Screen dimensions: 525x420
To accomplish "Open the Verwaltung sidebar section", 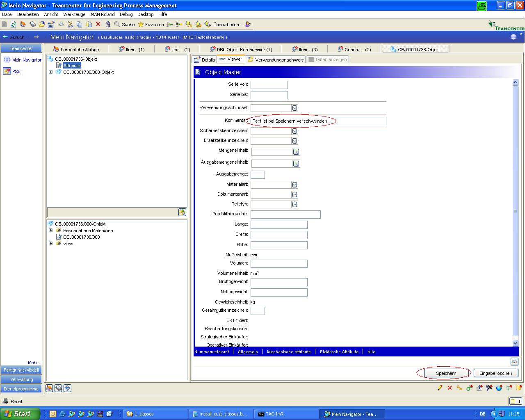I will [x=21, y=379].
